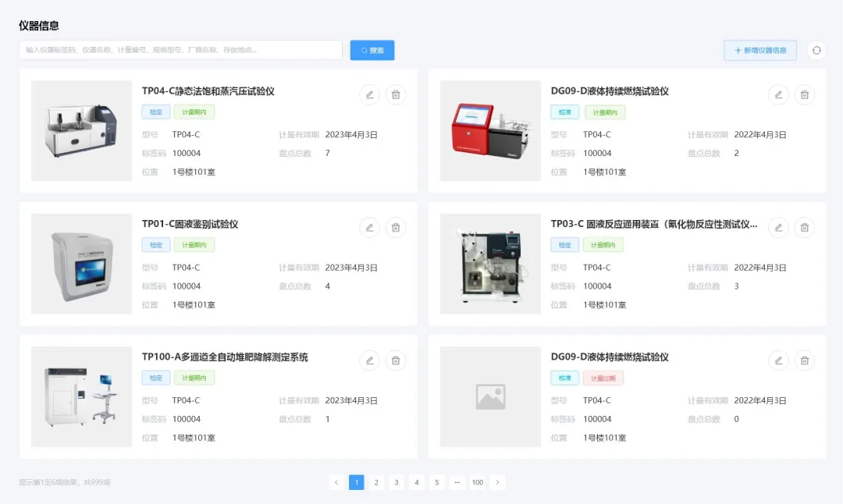
Task: Open next page with right arrow
Action: click(x=498, y=482)
